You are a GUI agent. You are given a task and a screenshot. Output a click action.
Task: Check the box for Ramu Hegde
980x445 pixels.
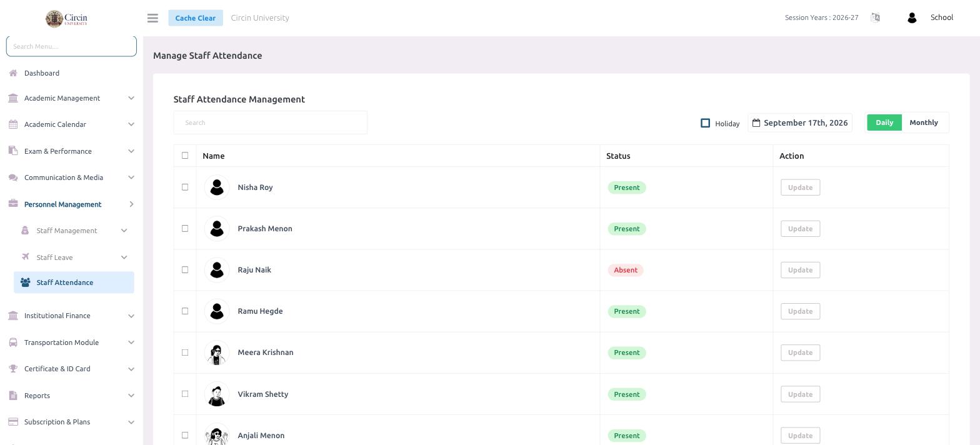pos(185,311)
